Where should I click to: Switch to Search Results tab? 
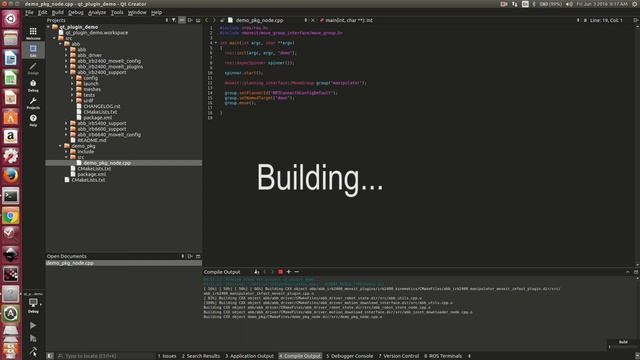tap(201, 356)
